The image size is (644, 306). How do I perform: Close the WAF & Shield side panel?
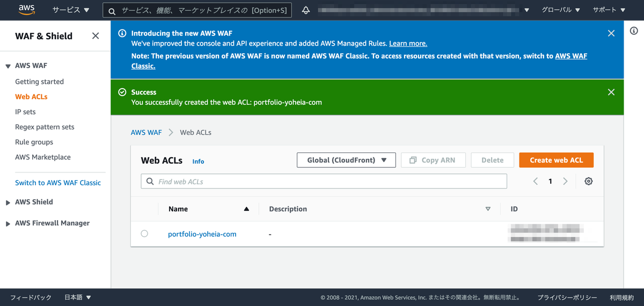coord(96,36)
